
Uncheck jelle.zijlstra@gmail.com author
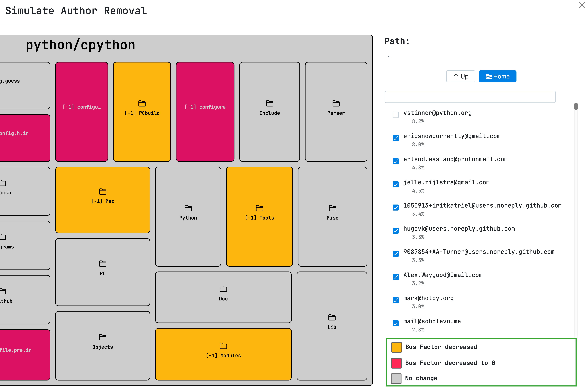click(x=396, y=184)
